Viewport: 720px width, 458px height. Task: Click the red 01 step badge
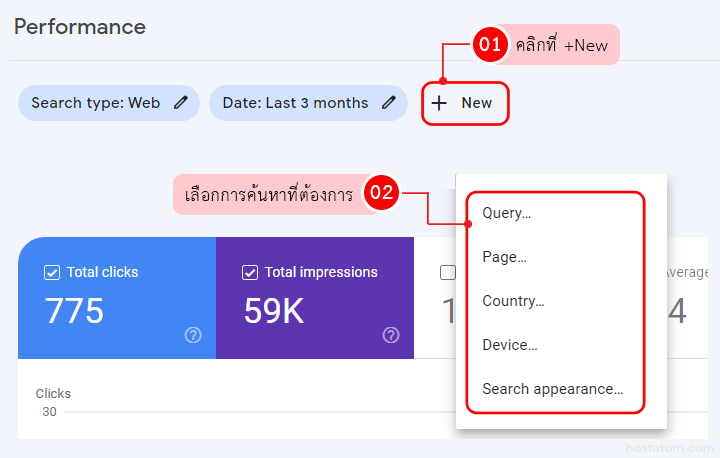point(490,45)
